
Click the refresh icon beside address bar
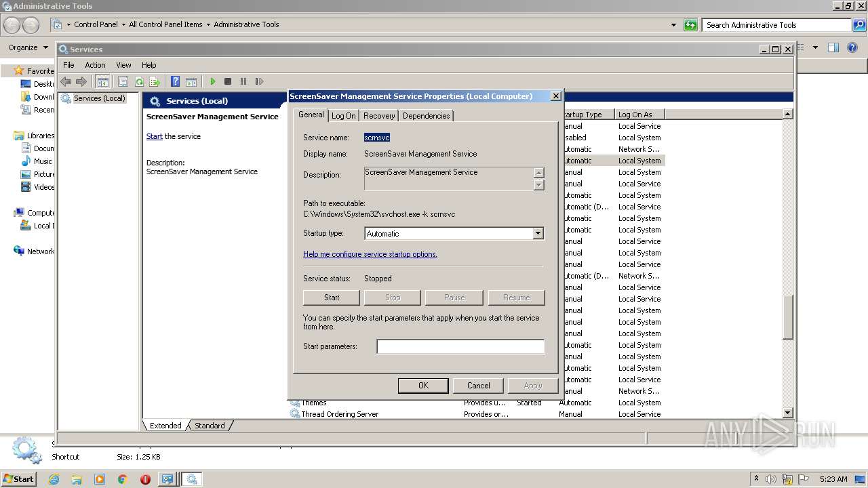point(690,25)
